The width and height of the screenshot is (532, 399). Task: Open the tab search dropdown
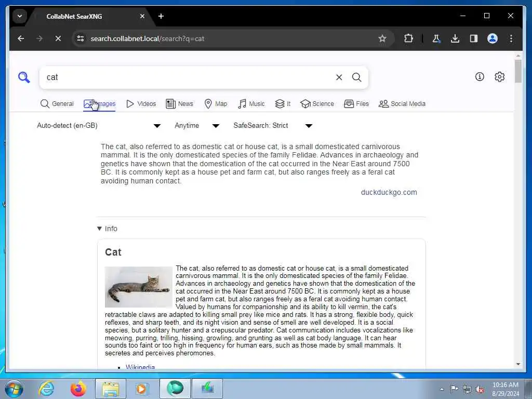(x=20, y=16)
